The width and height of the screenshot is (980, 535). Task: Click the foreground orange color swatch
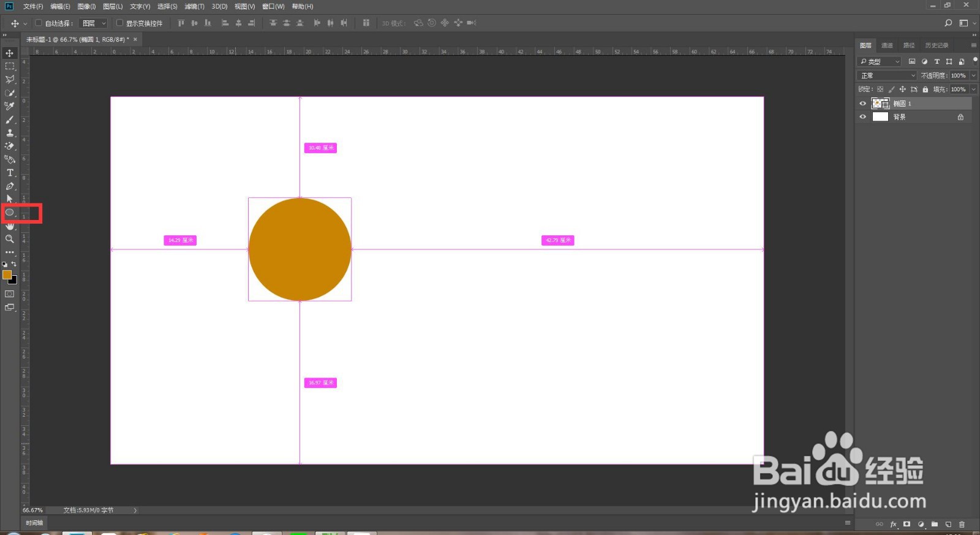(x=7, y=275)
